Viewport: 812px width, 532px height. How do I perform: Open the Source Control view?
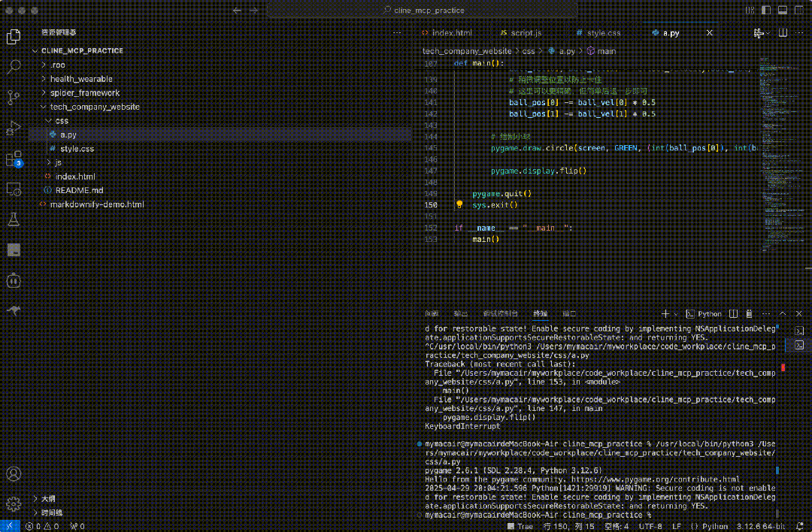click(x=14, y=98)
